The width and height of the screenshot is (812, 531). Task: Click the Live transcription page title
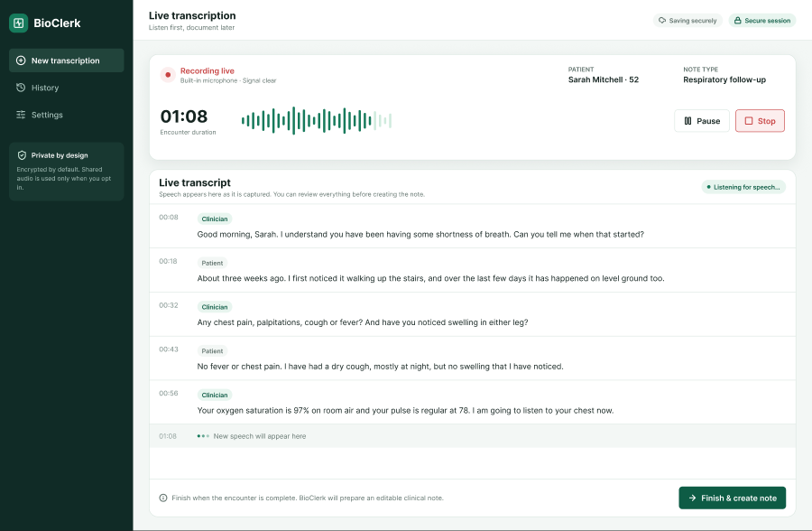[192, 15]
